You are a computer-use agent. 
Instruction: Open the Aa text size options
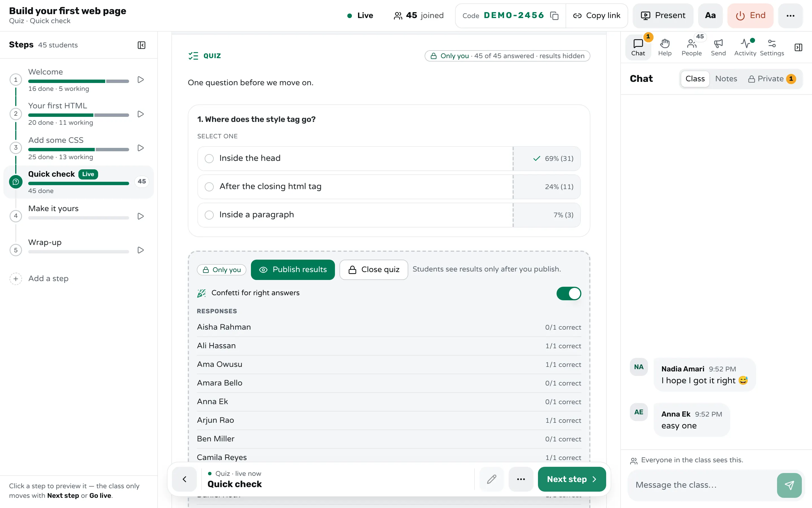click(710, 16)
